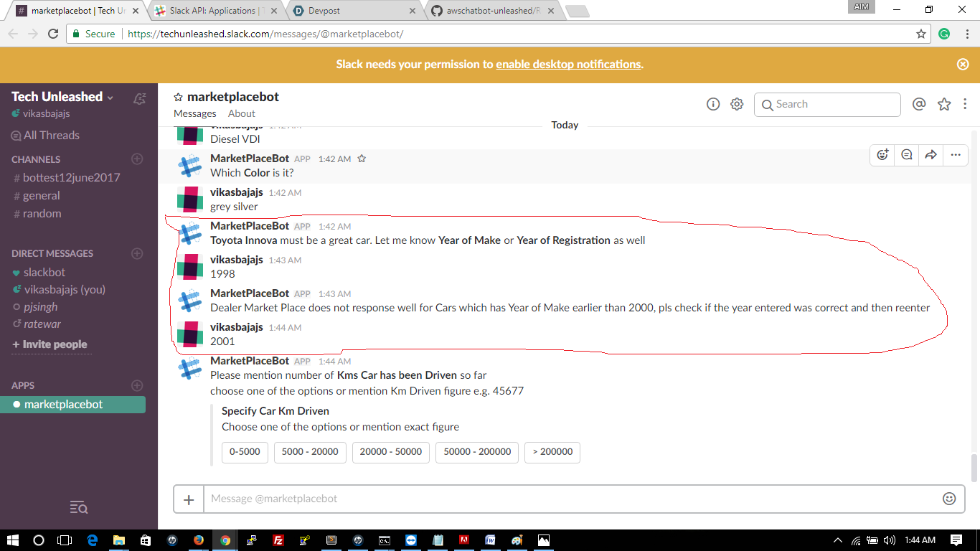Open more message actions menu
The width and height of the screenshot is (980, 551).
tap(955, 154)
